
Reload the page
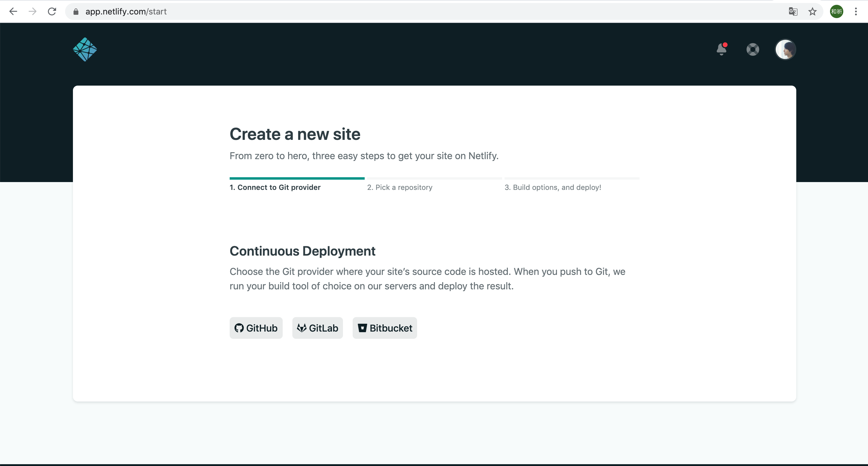[x=52, y=11]
